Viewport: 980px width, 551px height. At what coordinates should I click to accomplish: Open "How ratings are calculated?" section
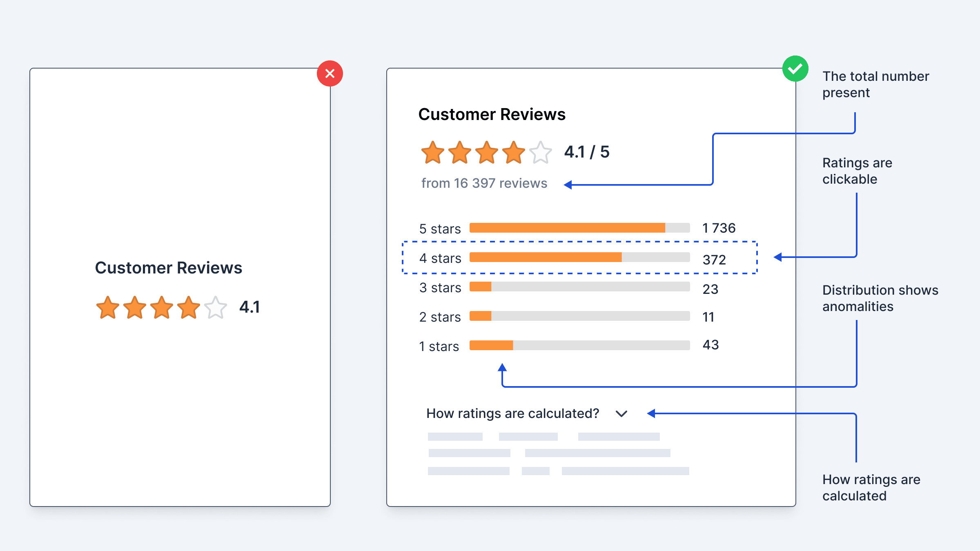512,414
